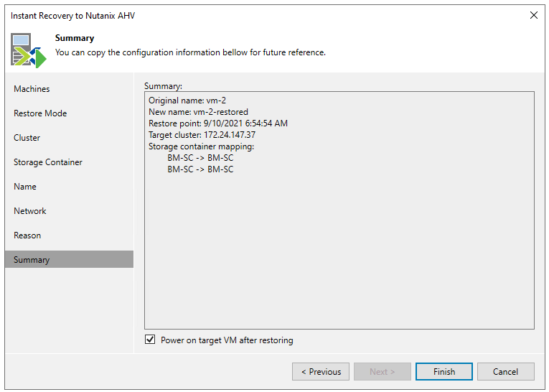
Task: Click the 'Original name: vm-2' line
Action: point(187,101)
